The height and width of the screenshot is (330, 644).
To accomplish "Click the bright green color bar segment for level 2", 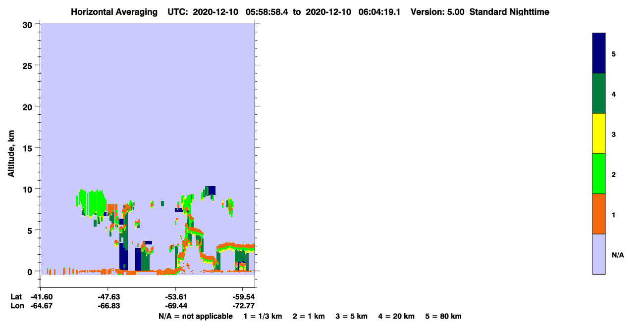I will click(x=599, y=174).
